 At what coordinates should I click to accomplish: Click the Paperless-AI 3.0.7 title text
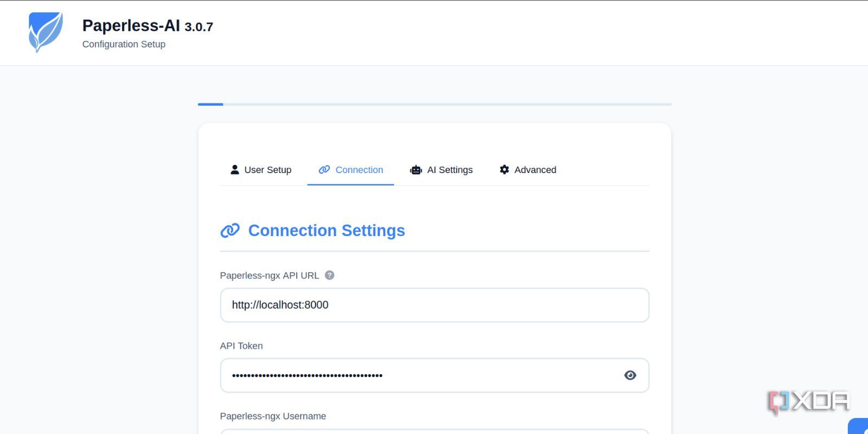[x=147, y=25]
